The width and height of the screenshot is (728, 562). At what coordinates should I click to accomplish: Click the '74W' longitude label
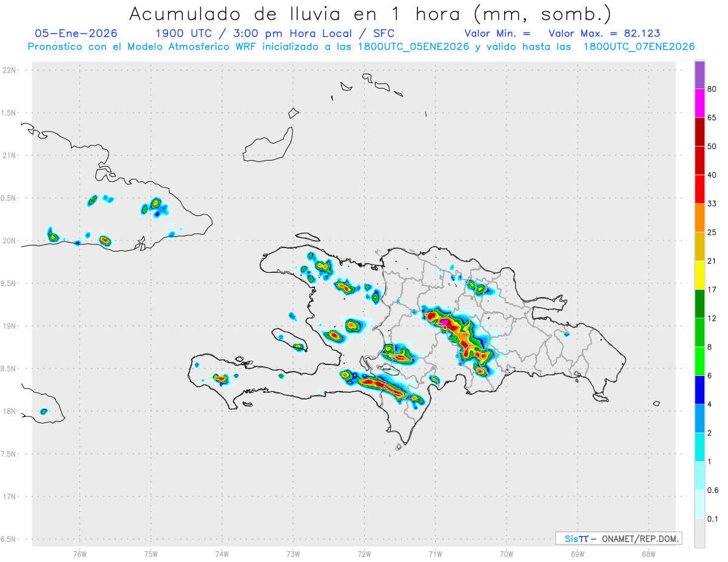click(x=222, y=554)
